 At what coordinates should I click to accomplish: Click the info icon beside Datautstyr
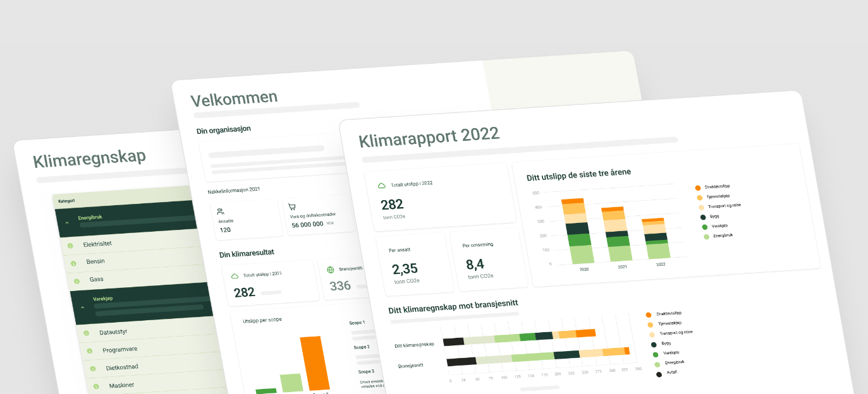pyautogui.click(x=87, y=333)
